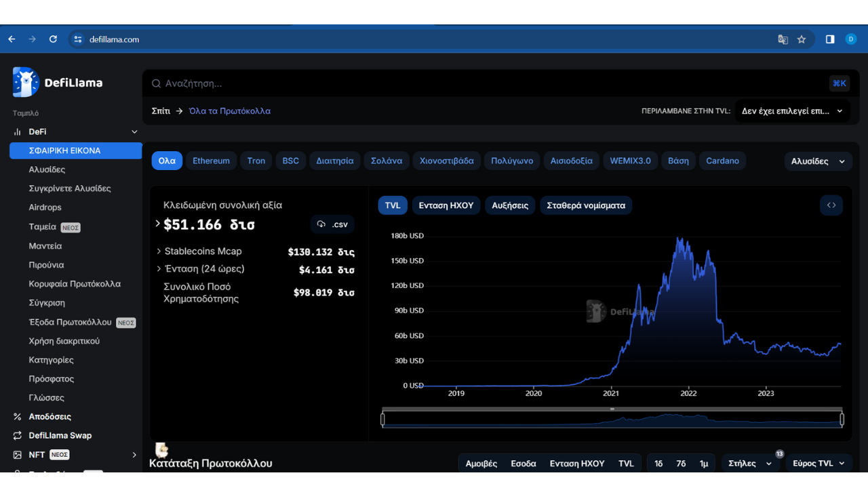Select Εσοδα in the ranking filter
Screen dimensions: 868x488
pyautogui.click(x=524, y=464)
